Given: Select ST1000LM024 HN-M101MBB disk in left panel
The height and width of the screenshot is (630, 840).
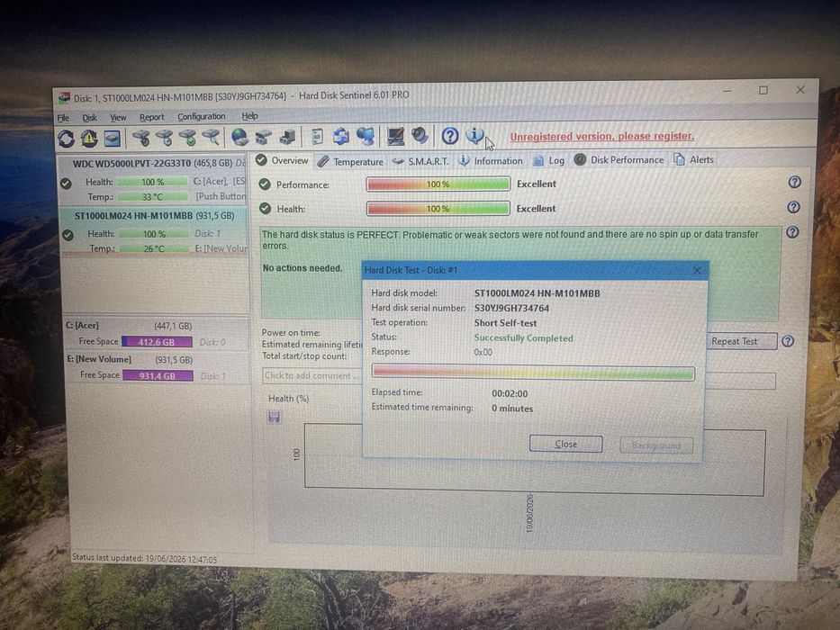Looking at the screenshot, I should pyautogui.click(x=154, y=232).
